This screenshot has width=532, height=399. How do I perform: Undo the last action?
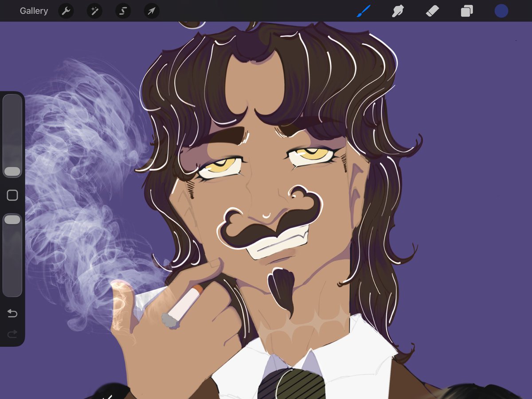point(12,314)
